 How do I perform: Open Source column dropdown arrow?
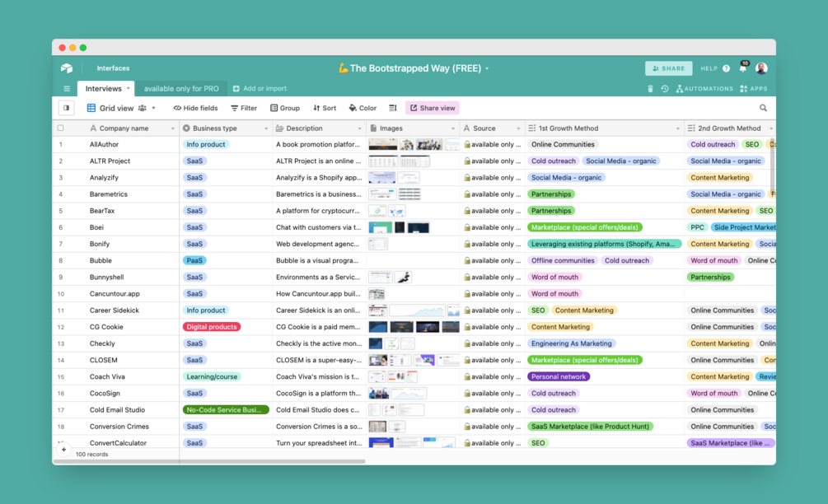(518, 128)
